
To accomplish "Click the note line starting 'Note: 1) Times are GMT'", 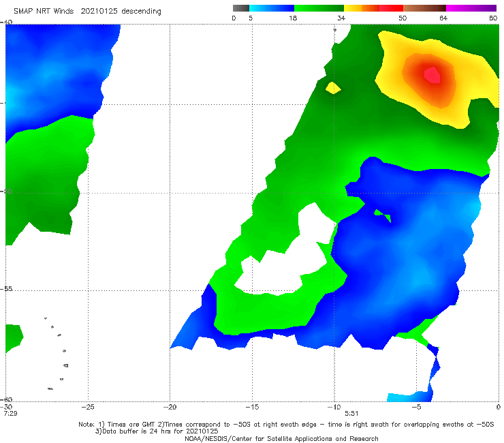I will point(286,425).
